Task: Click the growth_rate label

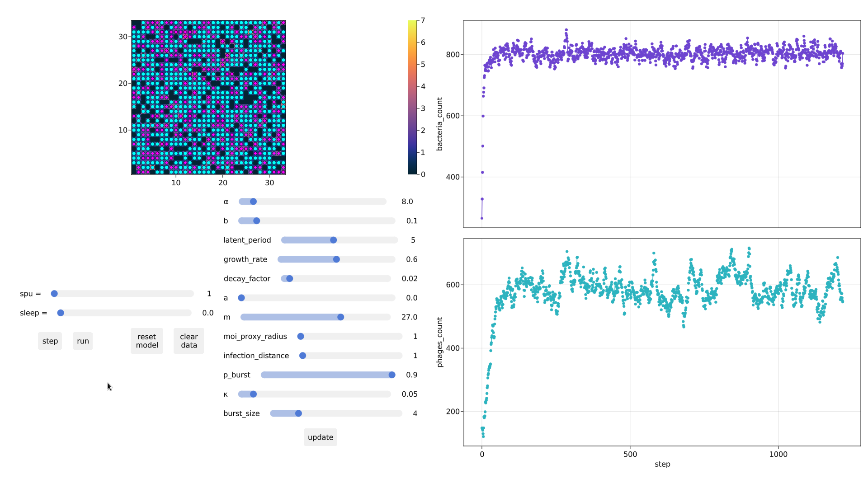Action: coord(245,259)
